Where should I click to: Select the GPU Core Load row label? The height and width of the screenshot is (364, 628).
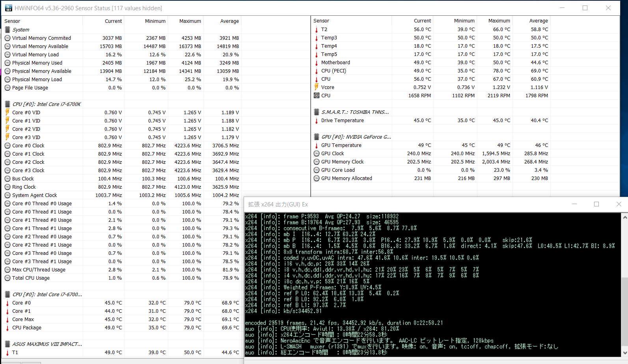coord(338,170)
